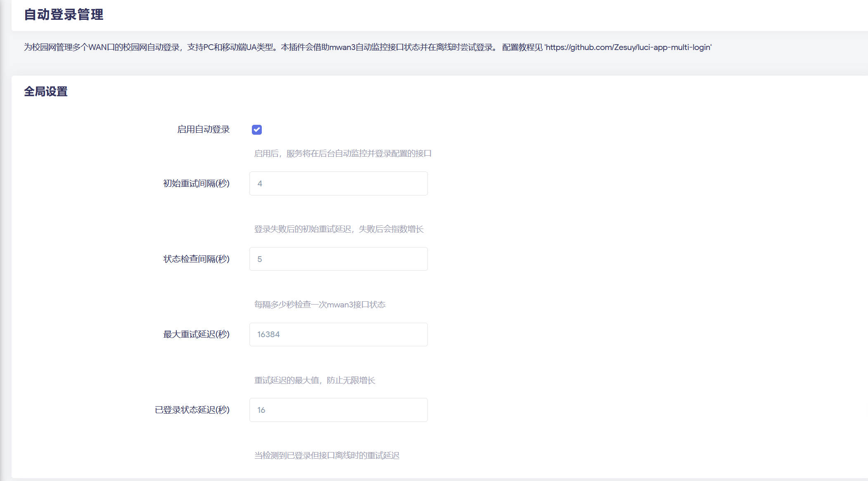Place cursor in the initial retry interval box
The height and width of the screenshot is (481, 868).
pyautogui.click(x=338, y=183)
